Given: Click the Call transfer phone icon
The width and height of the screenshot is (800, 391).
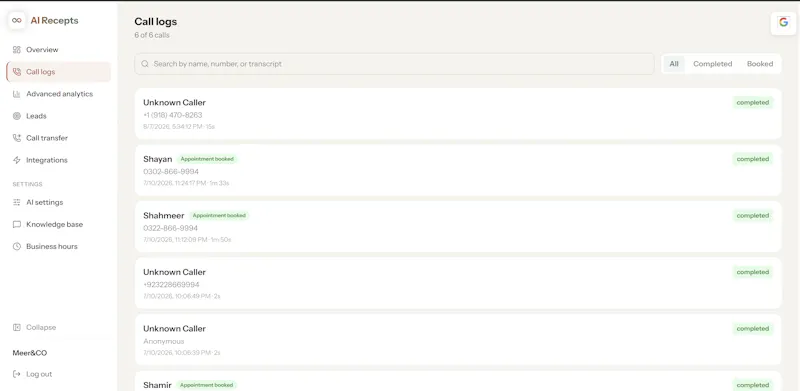Looking at the screenshot, I should pos(17,138).
